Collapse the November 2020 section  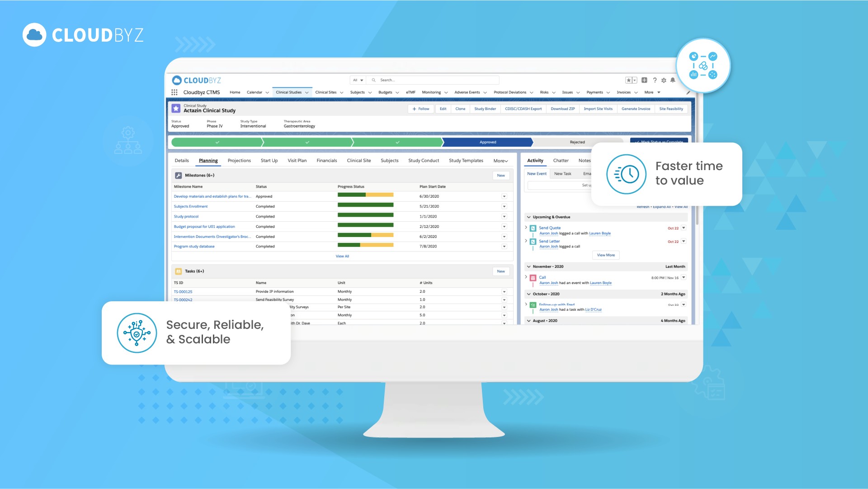529,267
